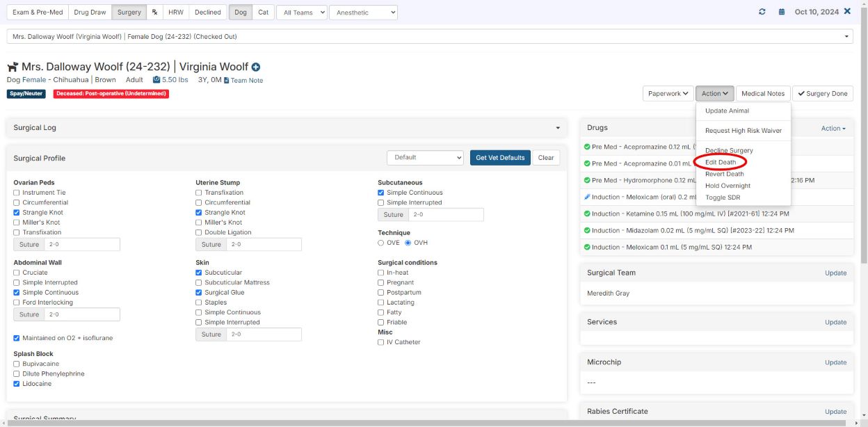
Task: Choose Edit Death from Action menu
Action: tap(720, 162)
